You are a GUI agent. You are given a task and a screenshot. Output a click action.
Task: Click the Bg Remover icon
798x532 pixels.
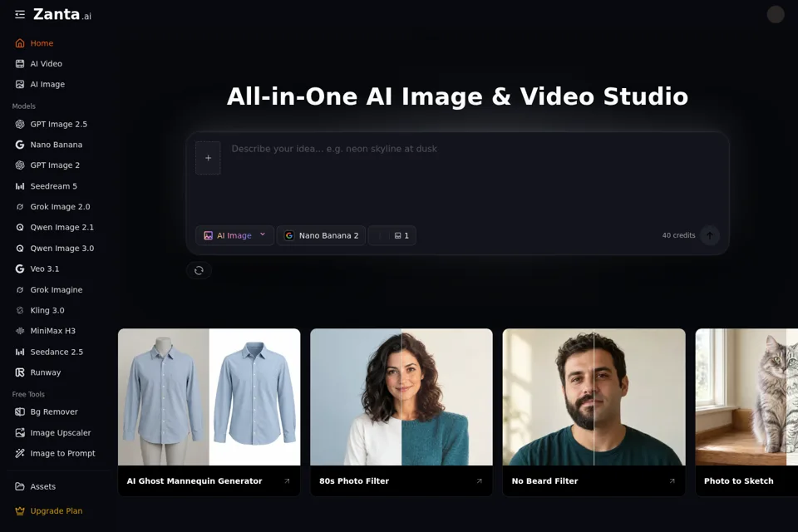[20, 411]
